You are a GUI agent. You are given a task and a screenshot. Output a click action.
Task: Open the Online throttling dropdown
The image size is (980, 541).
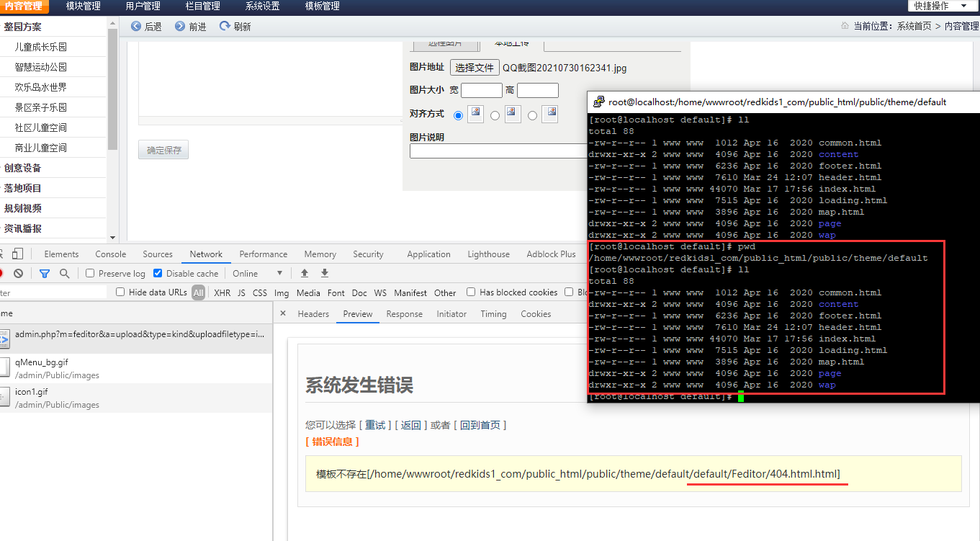click(x=258, y=274)
